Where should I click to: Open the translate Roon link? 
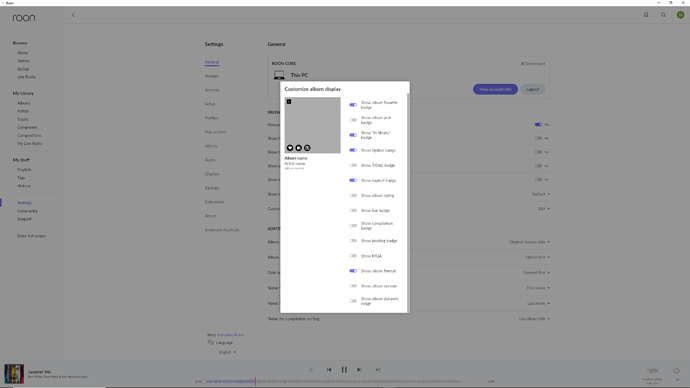[x=230, y=335]
